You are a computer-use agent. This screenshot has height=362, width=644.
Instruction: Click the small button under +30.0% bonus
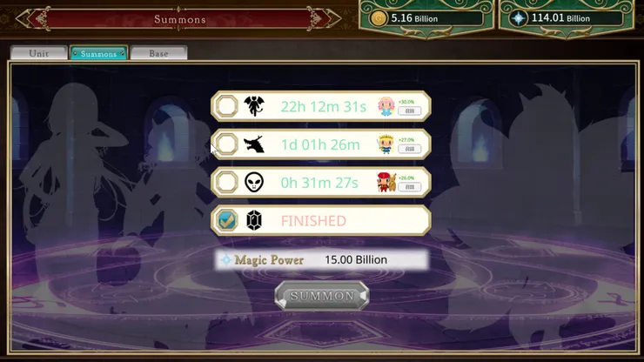tap(410, 111)
